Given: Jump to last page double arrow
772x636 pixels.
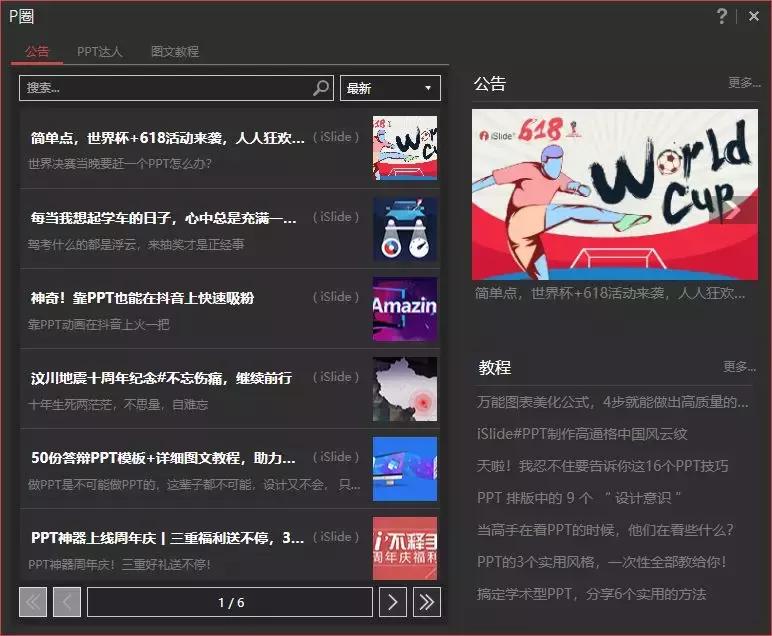Looking at the screenshot, I should (426, 602).
